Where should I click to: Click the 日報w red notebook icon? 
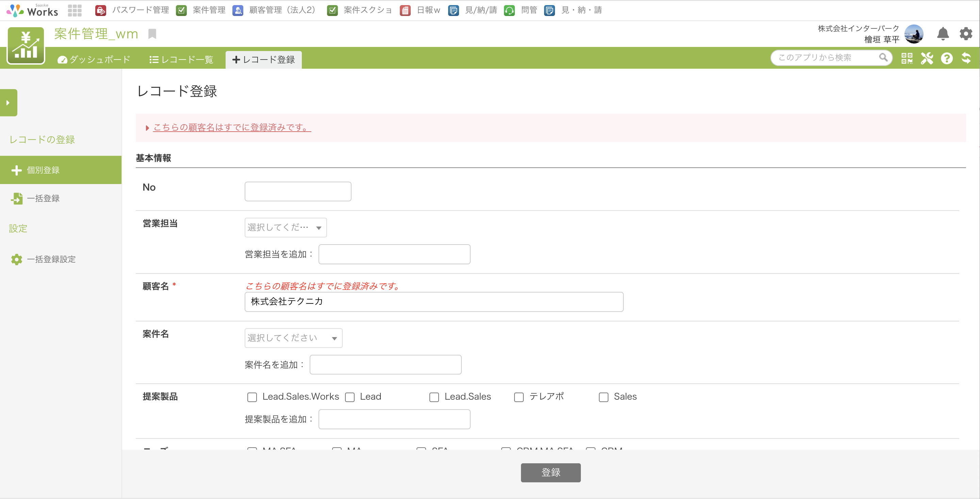click(405, 10)
